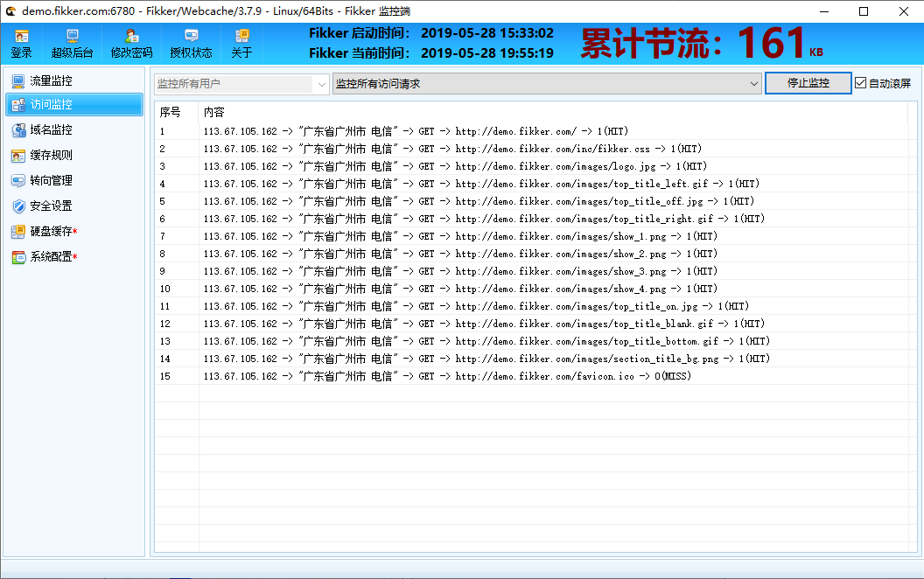Select log row with show_1.png
This screenshot has height=579, width=924.
pyautogui.click(x=531, y=236)
